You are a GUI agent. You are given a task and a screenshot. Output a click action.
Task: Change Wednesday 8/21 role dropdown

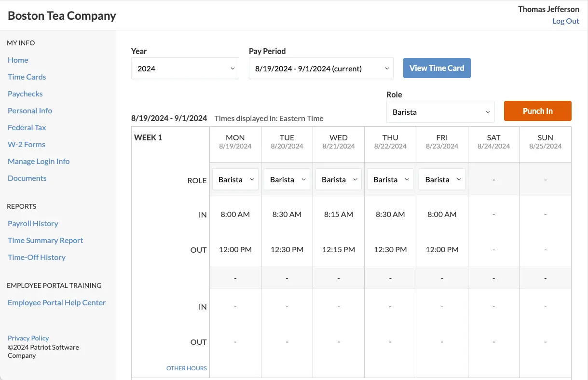coord(339,179)
